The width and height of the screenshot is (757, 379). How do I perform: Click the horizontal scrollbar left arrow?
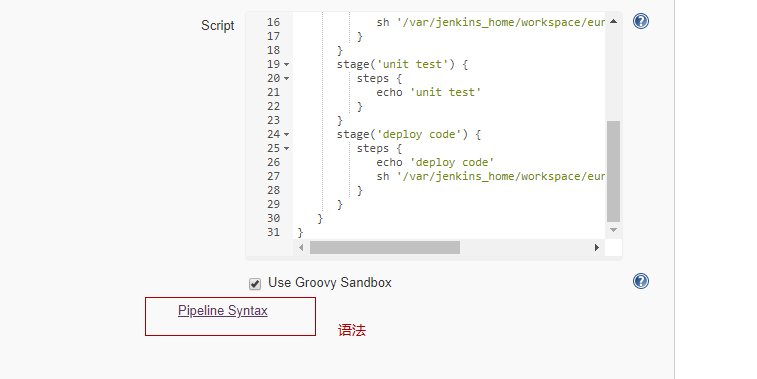[x=301, y=248]
